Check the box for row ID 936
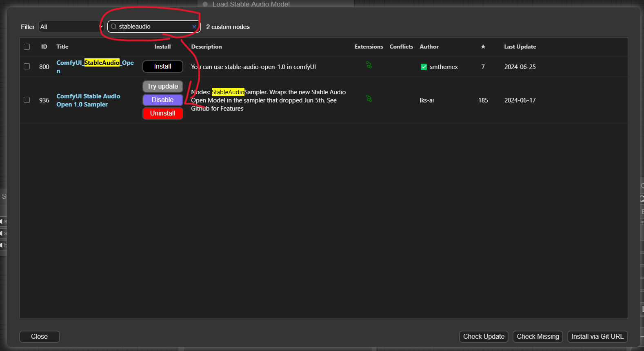The width and height of the screenshot is (644, 351). (27, 100)
